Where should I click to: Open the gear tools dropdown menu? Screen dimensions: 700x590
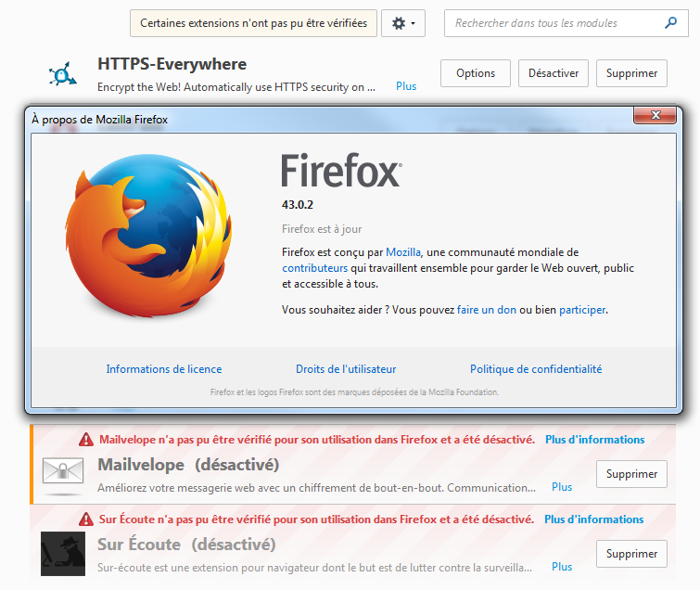(x=402, y=23)
